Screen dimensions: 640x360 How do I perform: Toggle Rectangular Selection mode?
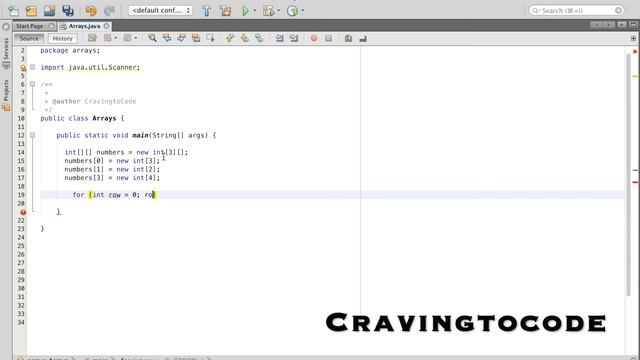pyautogui.click(x=211, y=38)
